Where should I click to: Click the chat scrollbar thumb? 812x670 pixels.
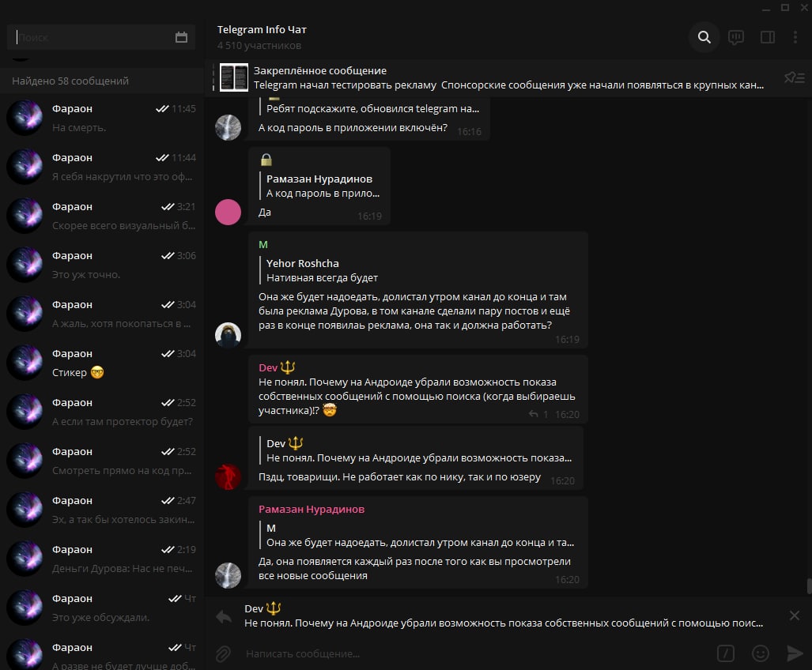(809, 587)
